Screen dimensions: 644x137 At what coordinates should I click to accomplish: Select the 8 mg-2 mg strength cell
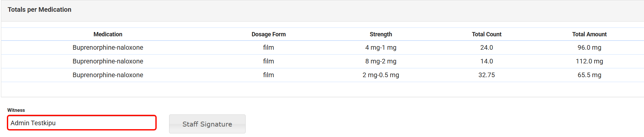381,61
